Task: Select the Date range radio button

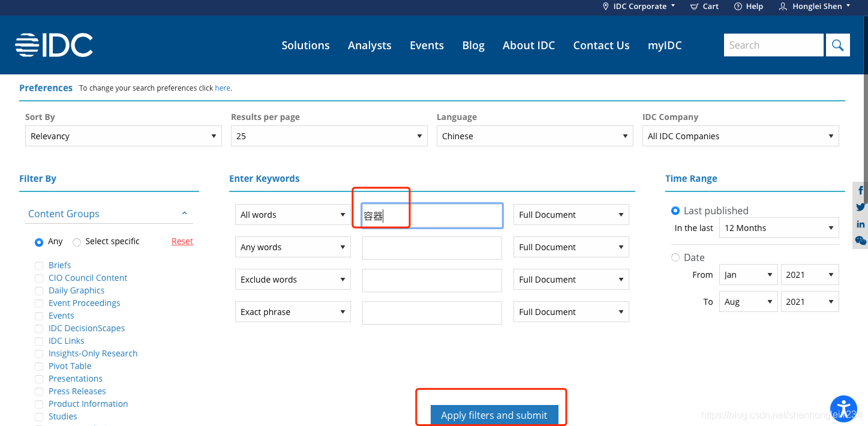Action: click(675, 257)
